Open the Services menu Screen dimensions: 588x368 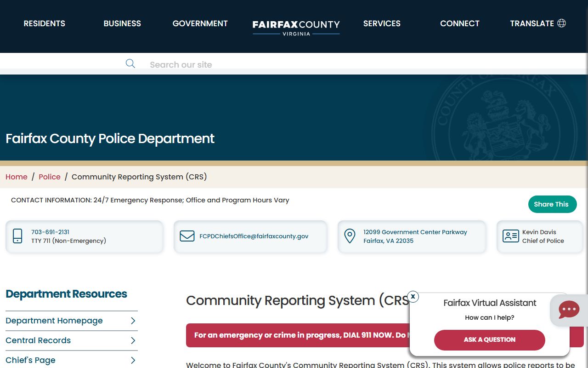[x=382, y=23]
